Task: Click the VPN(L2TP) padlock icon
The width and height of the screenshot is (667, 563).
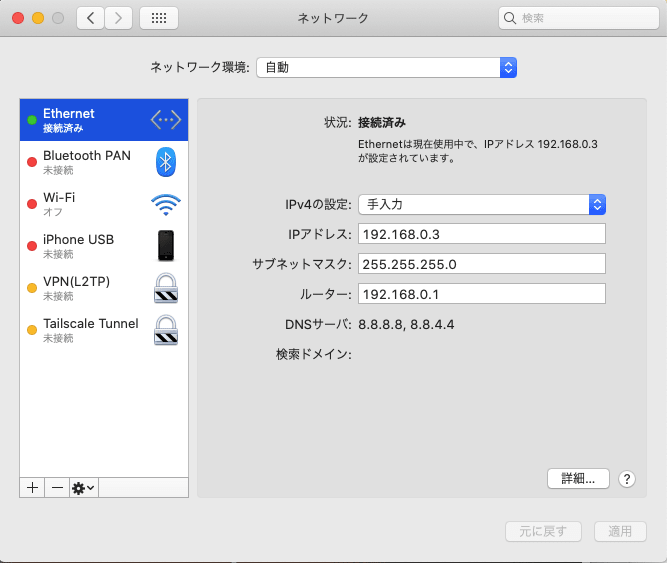Action: pyautogui.click(x=166, y=288)
